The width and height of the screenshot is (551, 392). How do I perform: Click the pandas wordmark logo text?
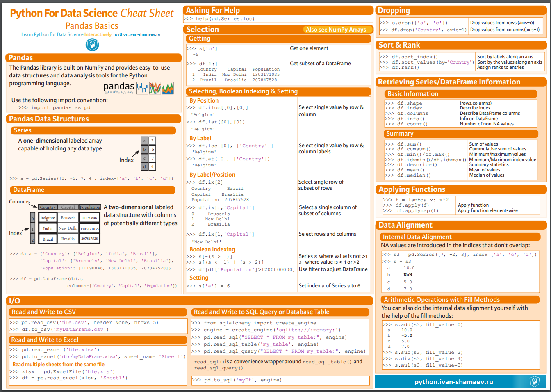point(118,87)
